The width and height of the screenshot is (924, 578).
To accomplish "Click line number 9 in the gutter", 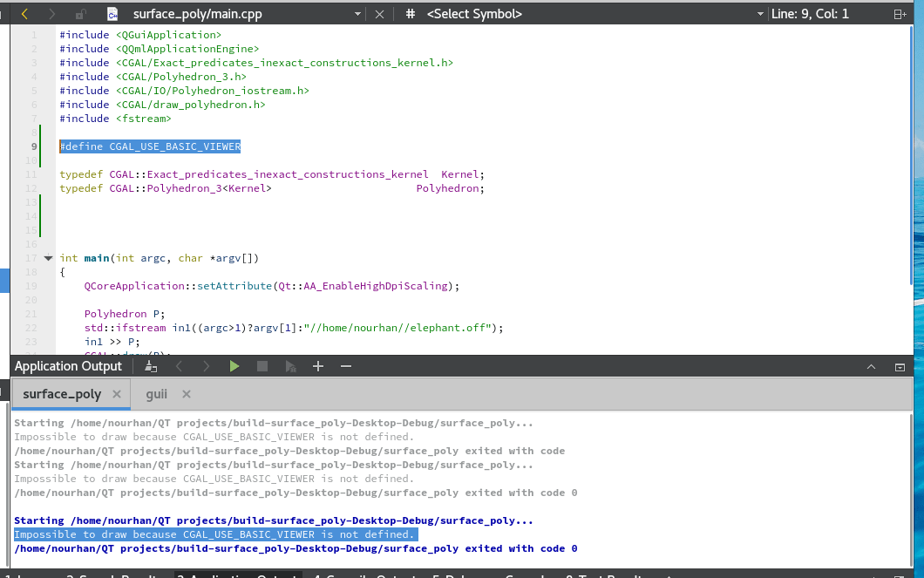I will [34, 146].
